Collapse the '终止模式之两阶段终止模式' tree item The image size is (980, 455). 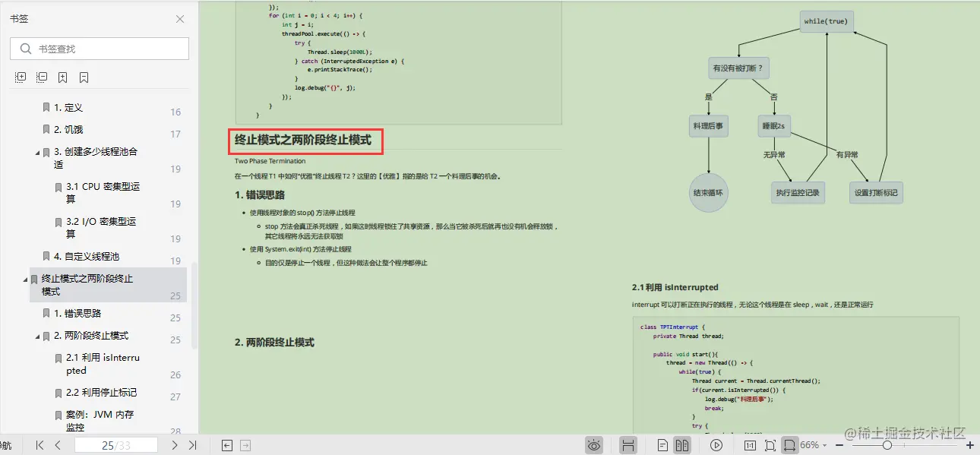click(x=25, y=279)
